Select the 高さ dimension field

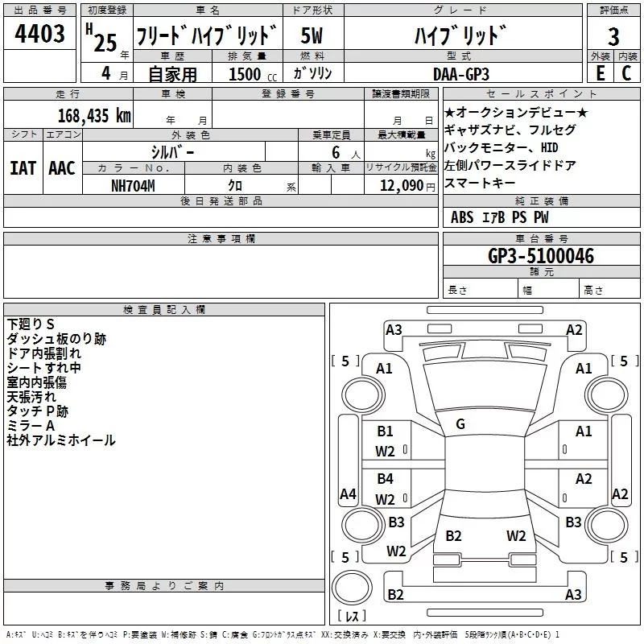click(610, 290)
